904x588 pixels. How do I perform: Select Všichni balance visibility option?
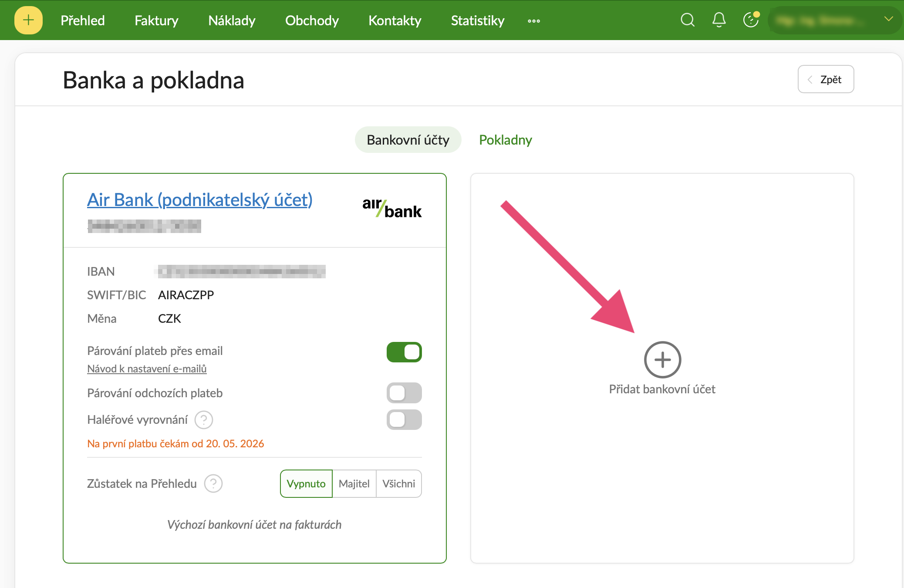[399, 483]
